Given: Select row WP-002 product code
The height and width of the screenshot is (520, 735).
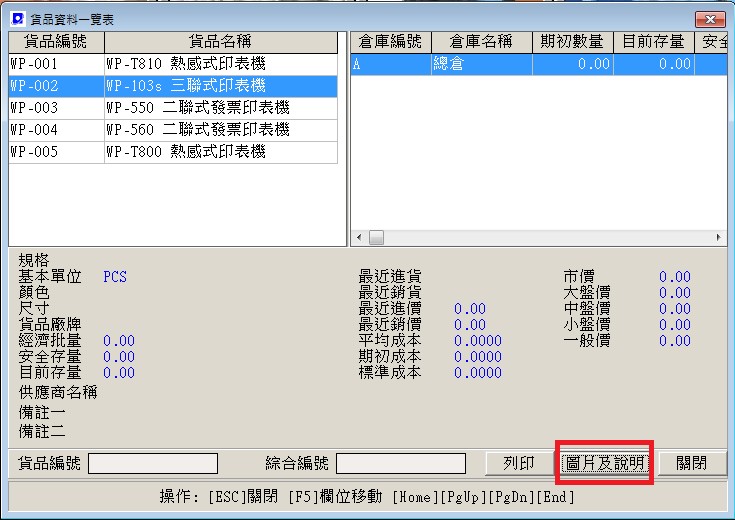Looking at the screenshot, I should click(x=56, y=86).
